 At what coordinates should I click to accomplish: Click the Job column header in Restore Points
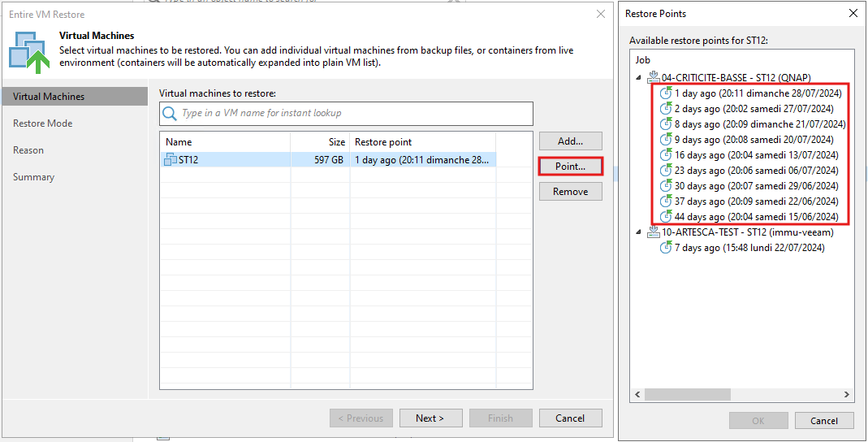pyautogui.click(x=643, y=60)
